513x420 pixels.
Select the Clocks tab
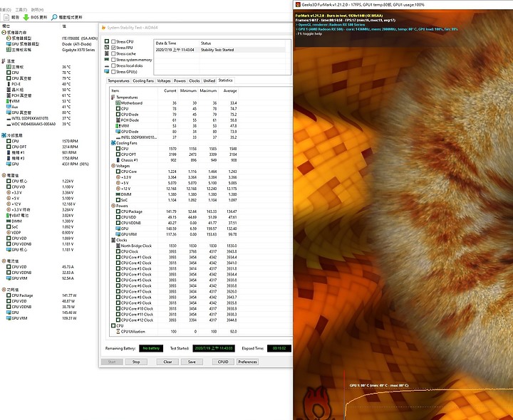(x=194, y=80)
